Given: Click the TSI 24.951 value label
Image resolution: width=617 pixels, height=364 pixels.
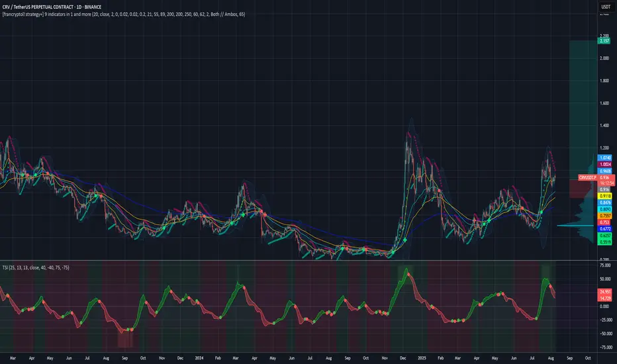Looking at the screenshot, I should 604,291.
